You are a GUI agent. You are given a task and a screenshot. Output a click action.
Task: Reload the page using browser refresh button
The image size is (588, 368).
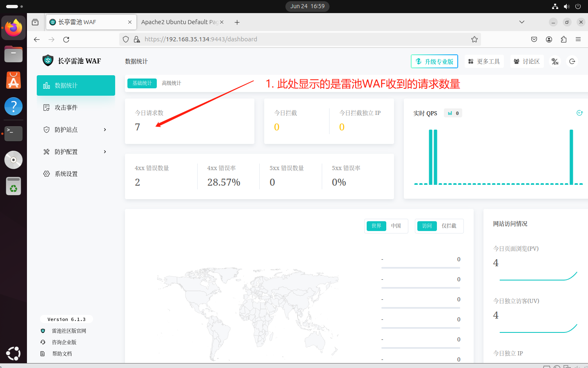point(66,39)
